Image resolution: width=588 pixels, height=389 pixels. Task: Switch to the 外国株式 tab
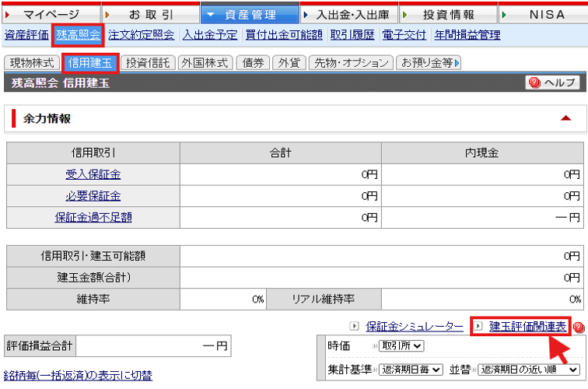tap(205, 63)
